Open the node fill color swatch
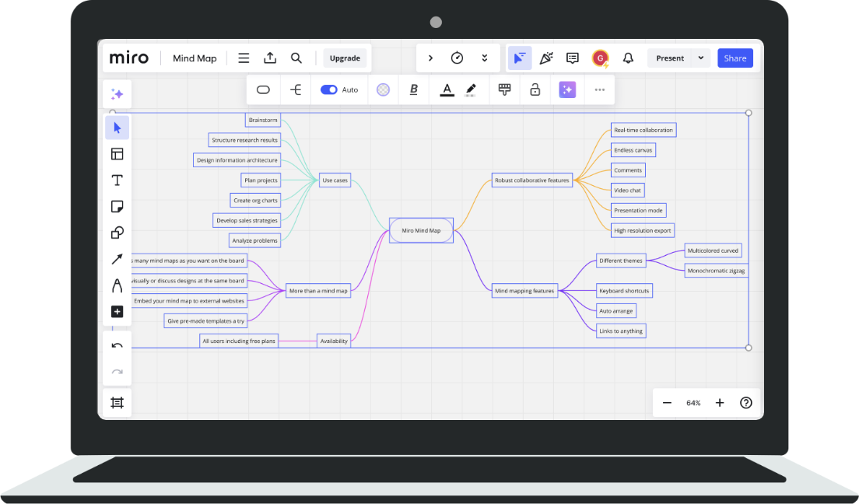This screenshot has height=504, width=859. click(x=383, y=90)
